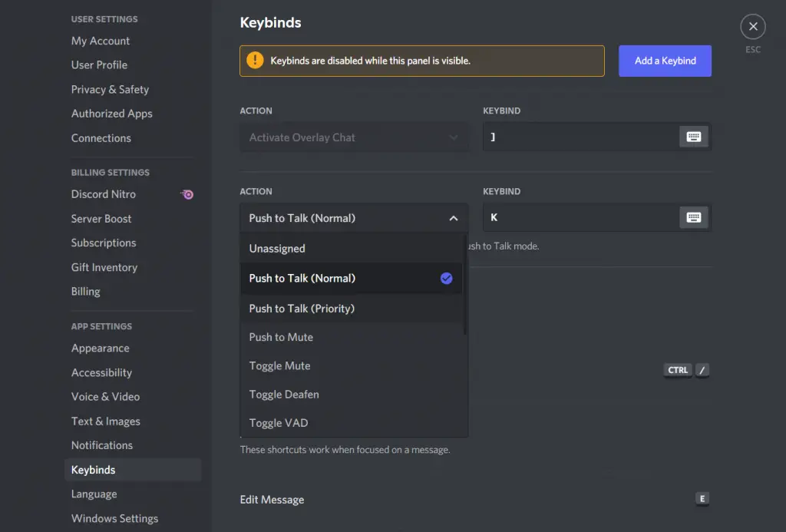The image size is (786, 532).
Task: Collapse the Push to Talk action dropdown
Action: [x=453, y=218]
